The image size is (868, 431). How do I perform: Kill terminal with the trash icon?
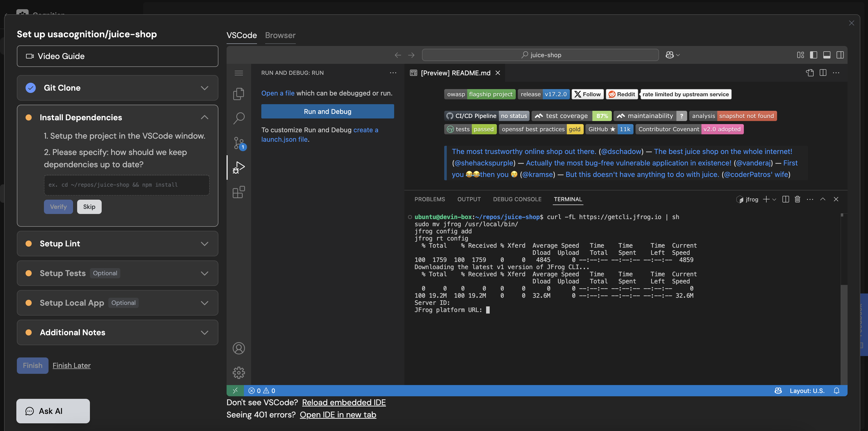click(797, 199)
